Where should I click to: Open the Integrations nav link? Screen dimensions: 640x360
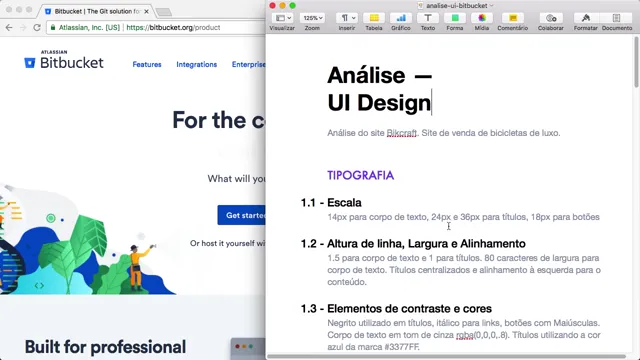click(196, 64)
